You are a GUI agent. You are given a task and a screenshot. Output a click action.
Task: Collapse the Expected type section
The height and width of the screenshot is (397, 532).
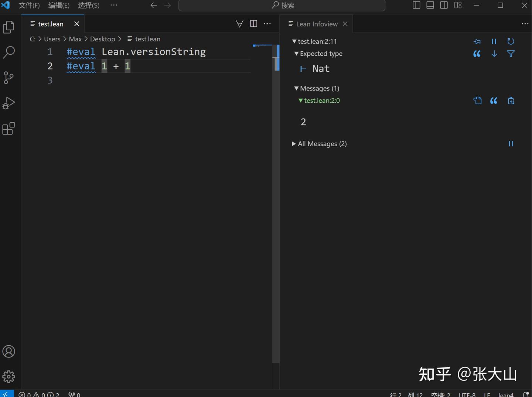click(296, 54)
